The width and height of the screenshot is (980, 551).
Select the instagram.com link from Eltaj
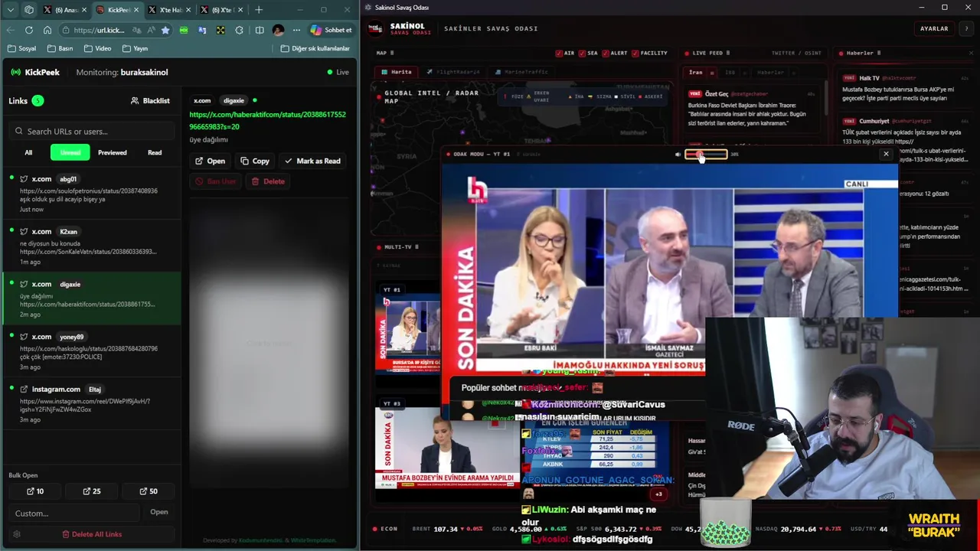pos(92,404)
